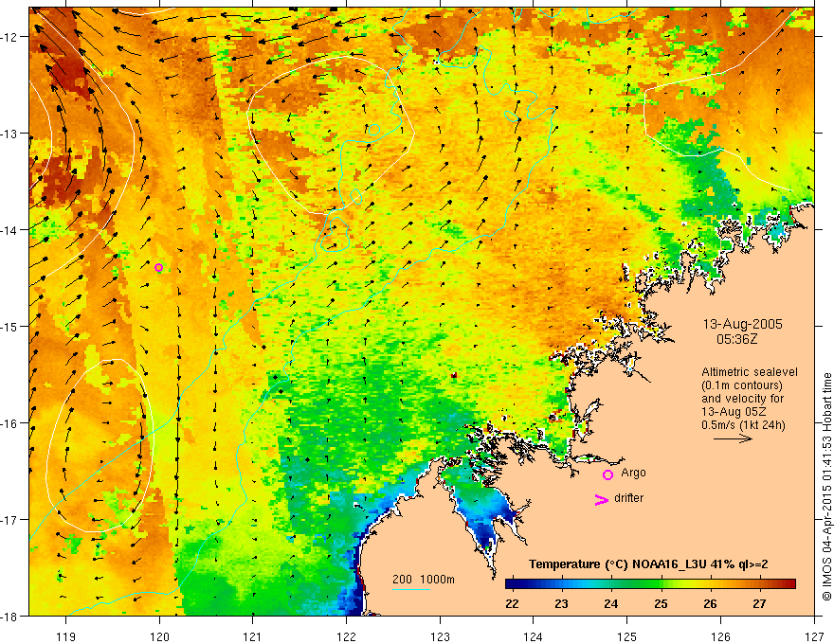Screen dimensions: 834x644
Task: Click the longitude axis label '120'
Action: [159, 636]
